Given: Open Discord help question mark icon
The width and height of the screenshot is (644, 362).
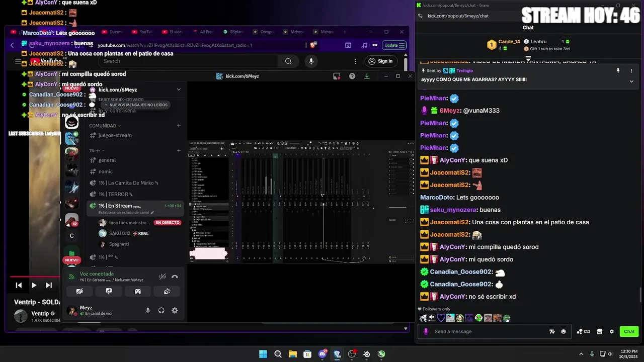Looking at the screenshot, I should pos(352,76).
